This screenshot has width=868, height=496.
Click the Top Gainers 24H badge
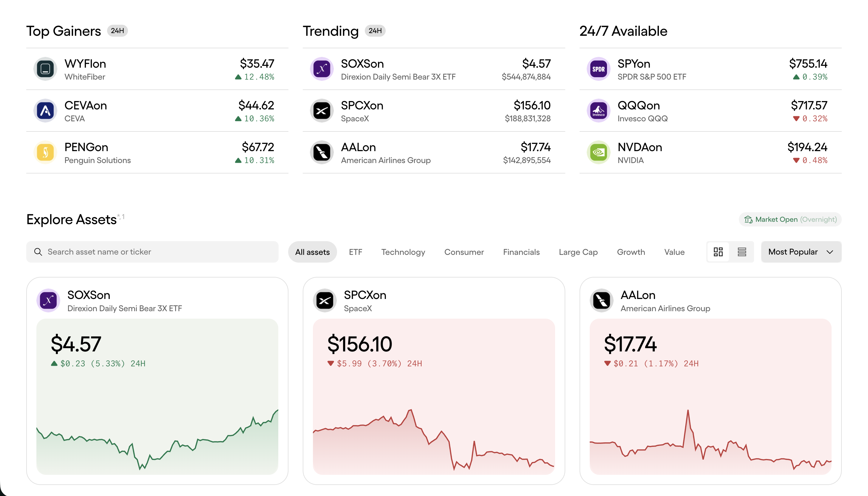[x=117, y=31]
